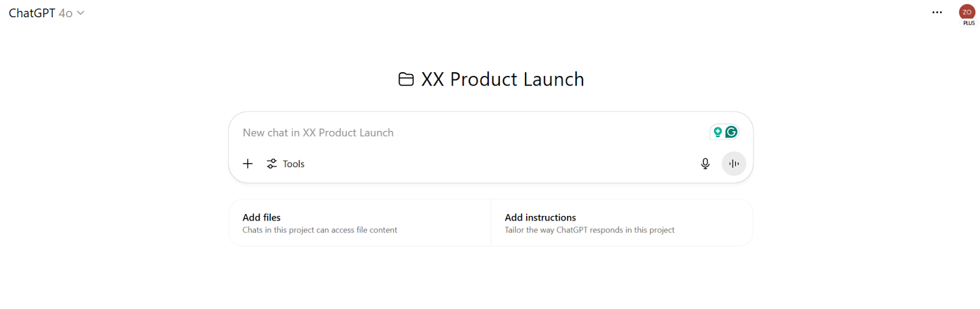Screen dimensions: 980x309
Task: Start dictation with the microphone icon
Action: click(x=706, y=163)
